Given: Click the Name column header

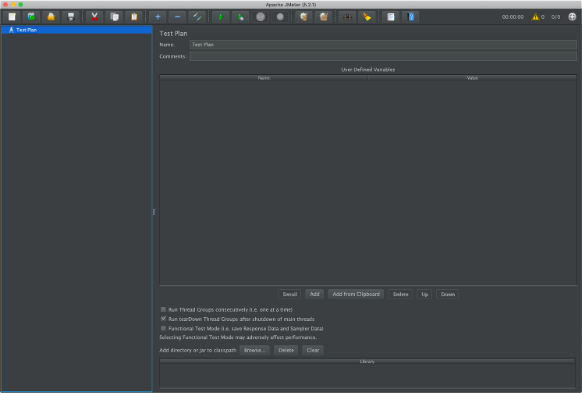Looking at the screenshot, I should point(264,78).
